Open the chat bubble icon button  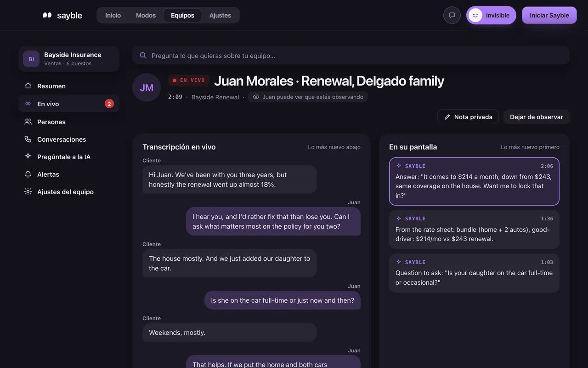[452, 15]
